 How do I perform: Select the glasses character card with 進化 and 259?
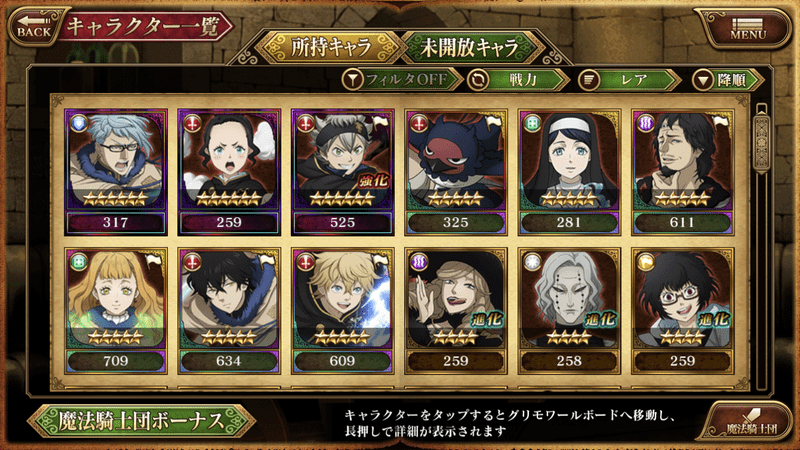(683, 311)
